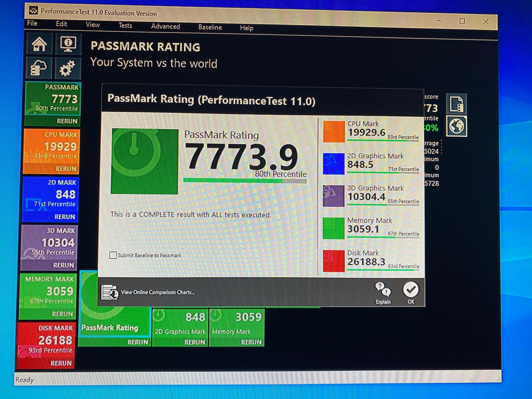Open the settings gears icon
This screenshot has width=532, height=399.
pos(68,68)
